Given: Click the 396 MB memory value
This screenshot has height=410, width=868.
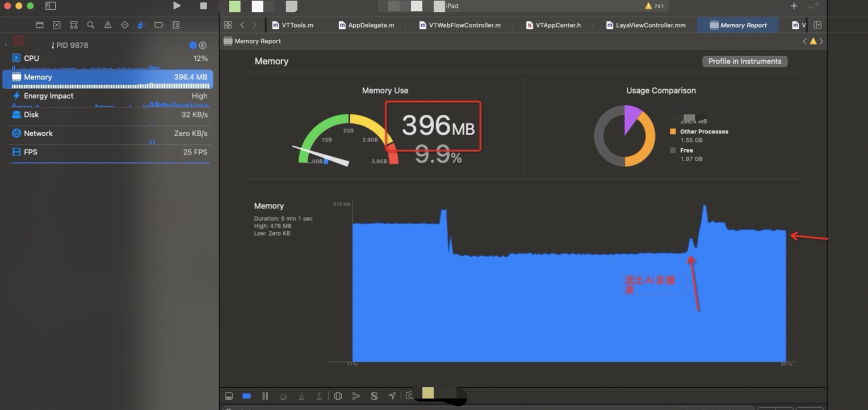Looking at the screenshot, I should click(438, 125).
